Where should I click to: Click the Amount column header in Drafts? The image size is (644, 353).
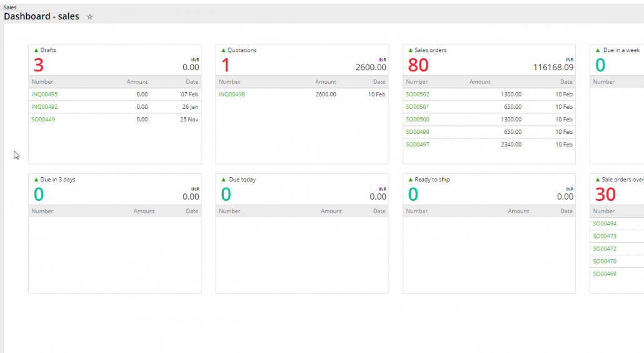coord(137,82)
